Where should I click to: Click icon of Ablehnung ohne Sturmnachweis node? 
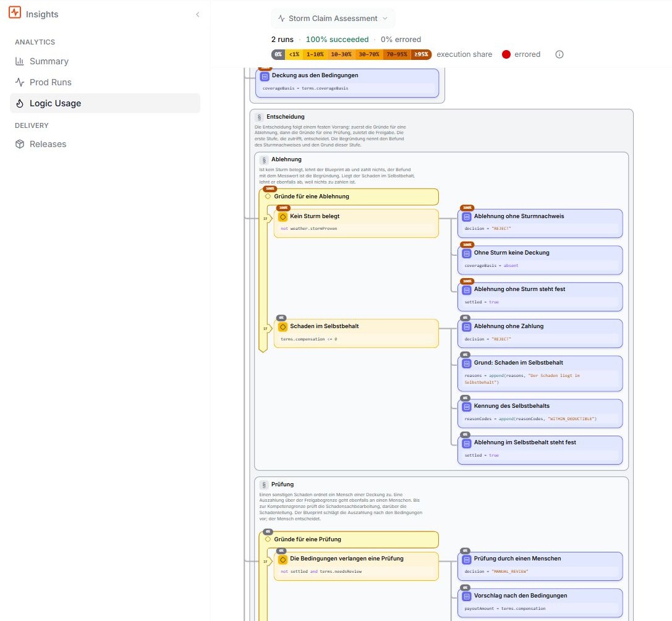tap(467, 217)
